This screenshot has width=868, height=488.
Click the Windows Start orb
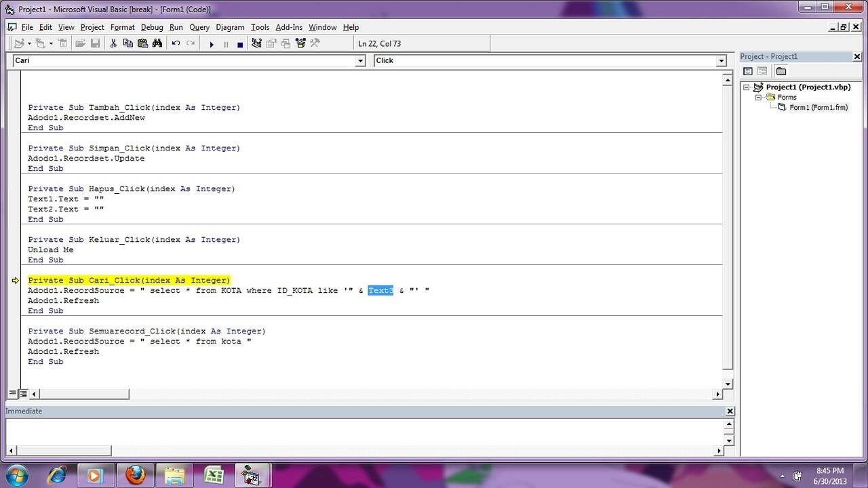pos(17,475)
